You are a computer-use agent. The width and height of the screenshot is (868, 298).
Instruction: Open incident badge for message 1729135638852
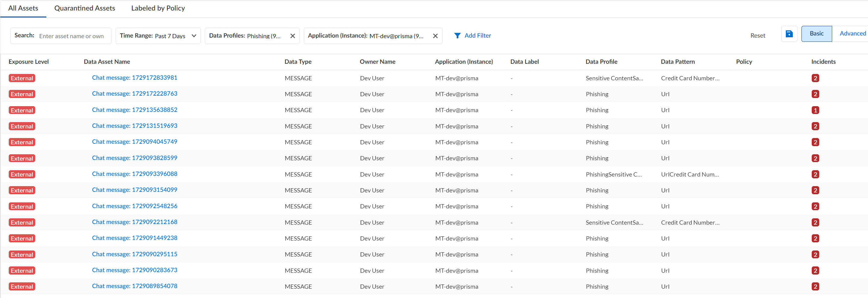(x=815, y=110)
